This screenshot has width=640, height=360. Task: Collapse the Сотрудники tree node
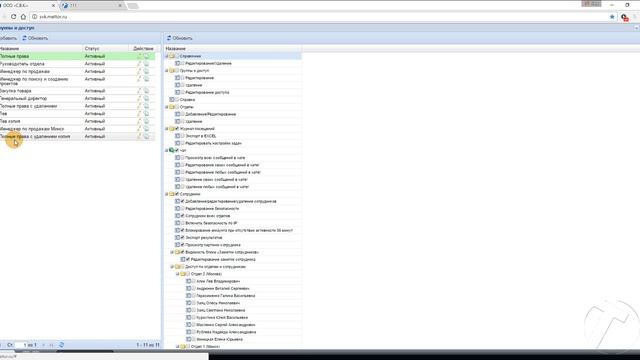click(x=167, y=194)
